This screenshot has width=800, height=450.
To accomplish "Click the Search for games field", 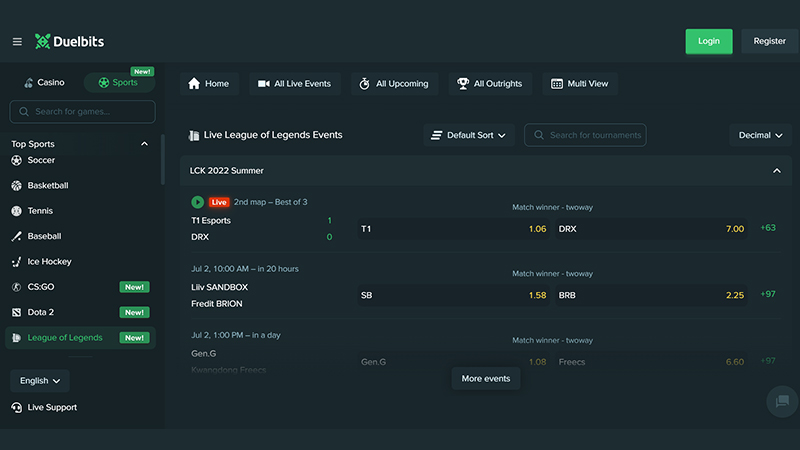I will 83,111.
